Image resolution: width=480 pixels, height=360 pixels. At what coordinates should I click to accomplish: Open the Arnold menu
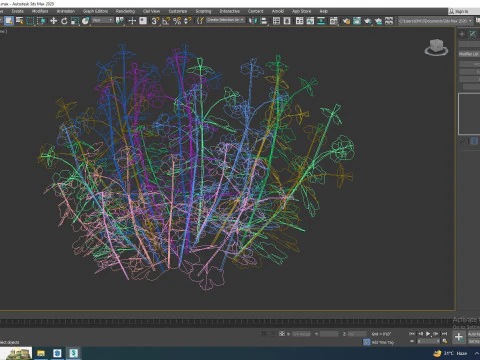278,11
